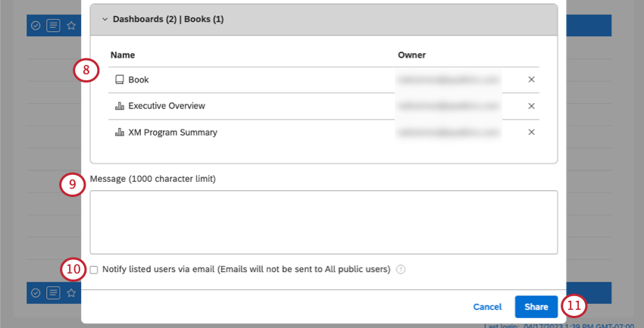This screenshot has height=328, width=644.
Task: Remove XM Program Summary from the share list
Action: tap(531, 133)
